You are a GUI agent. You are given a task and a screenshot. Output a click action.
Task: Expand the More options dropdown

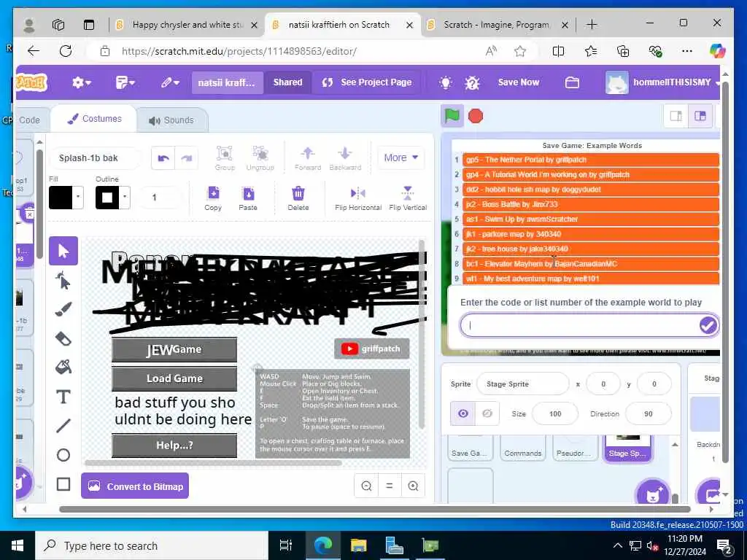pos(400,157)
